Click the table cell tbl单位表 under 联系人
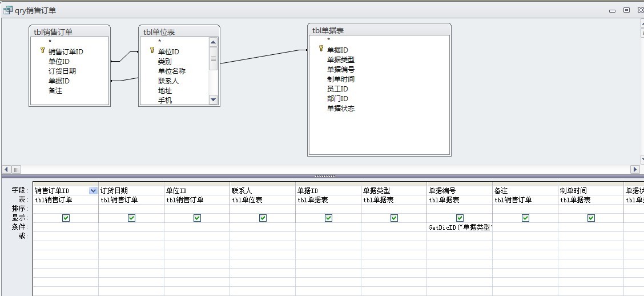This screenshot has height=296, width=644. [262, 200]
